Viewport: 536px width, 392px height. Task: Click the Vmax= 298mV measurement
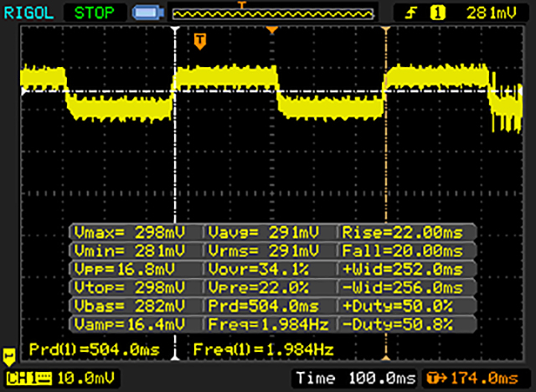(129, 233)
